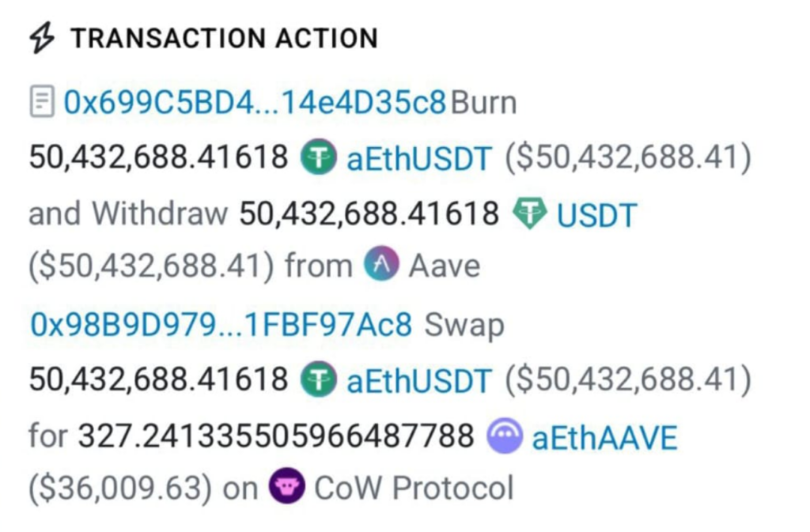
Task: Open address 0x699C5BD4...14e4D35c8
Action: (x=255, y=104)
